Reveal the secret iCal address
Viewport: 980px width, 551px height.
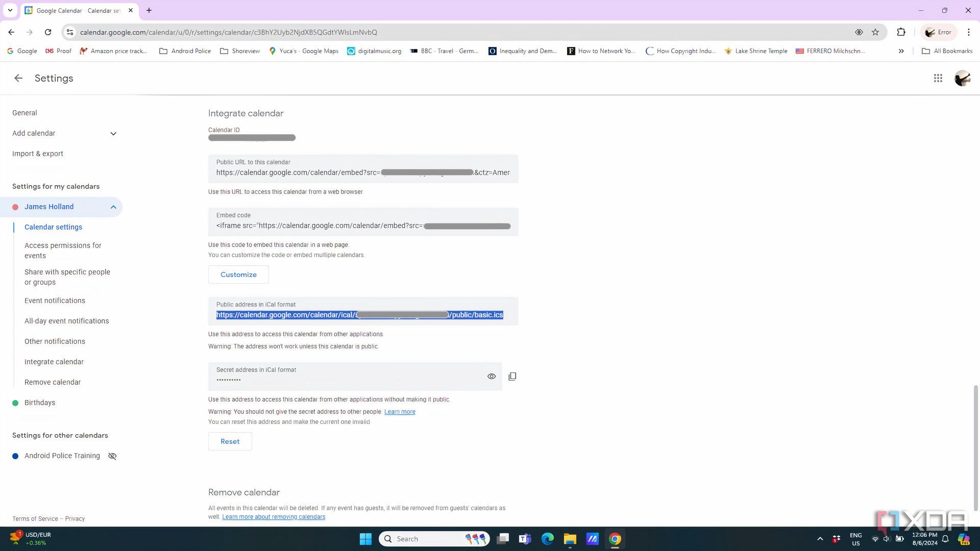492,377
